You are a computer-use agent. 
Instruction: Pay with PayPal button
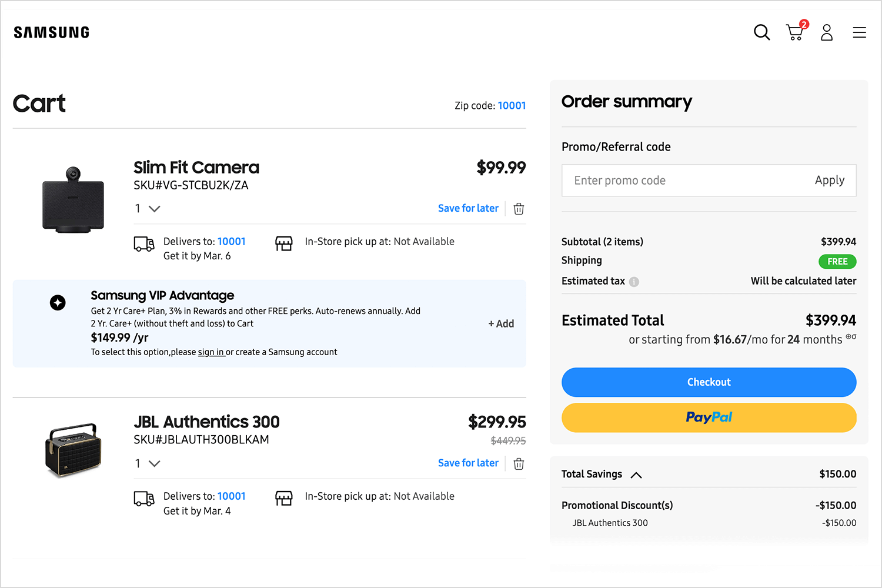(709, 417)
